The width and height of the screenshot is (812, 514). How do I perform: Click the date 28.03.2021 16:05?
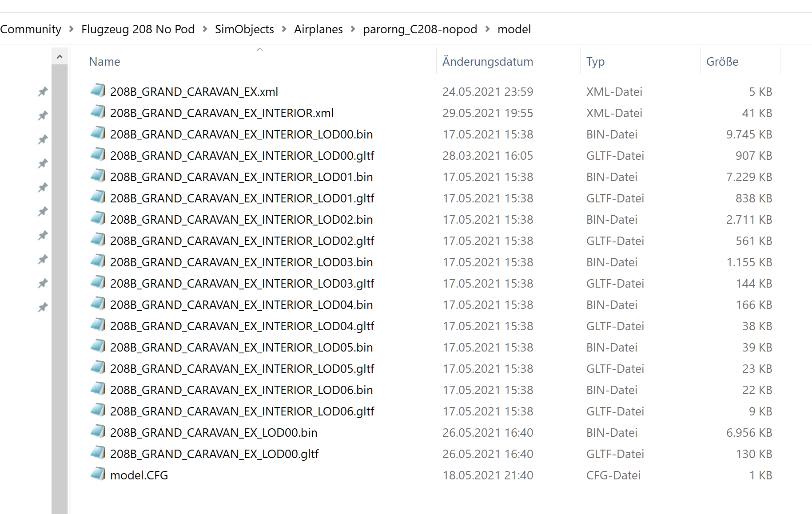[x=488, y=155]
